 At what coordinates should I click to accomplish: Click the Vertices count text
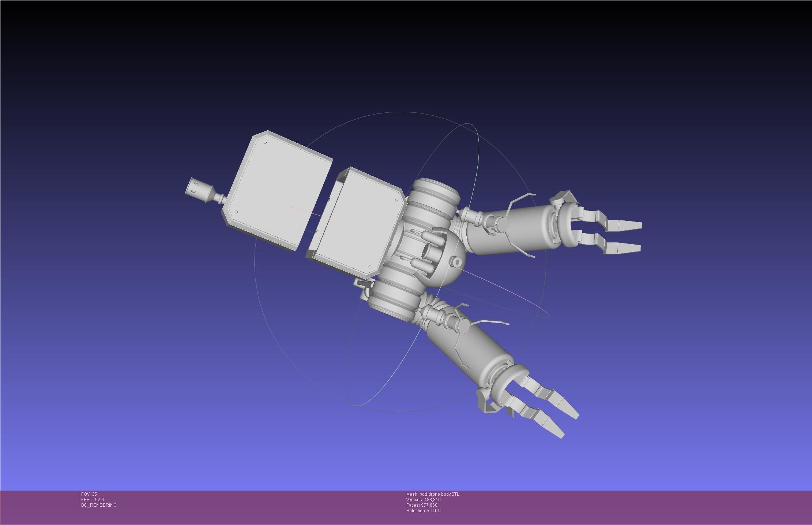point(423,500)
